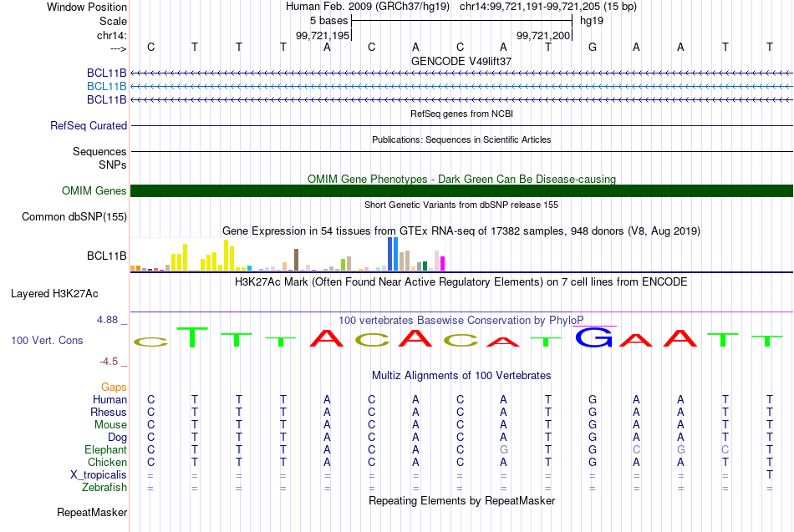Click the Zebrafish species label
This screenshot has height=532, width=794.
click(x=104, y=488)
